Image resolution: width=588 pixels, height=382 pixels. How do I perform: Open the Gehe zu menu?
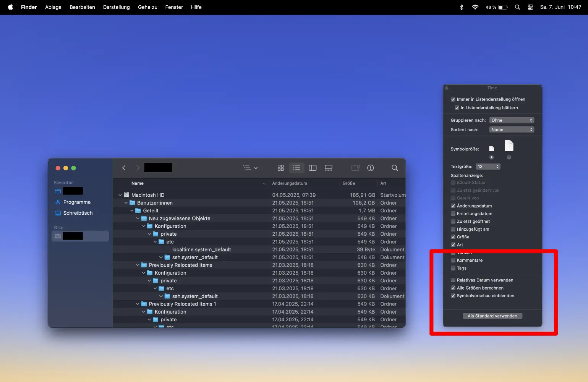(x=147, y=7)
